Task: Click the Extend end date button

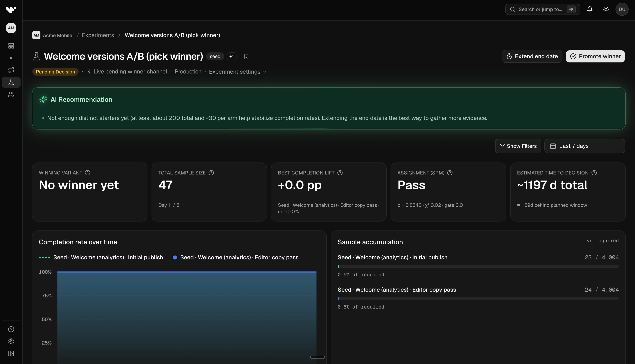Action: coord(532,57)
